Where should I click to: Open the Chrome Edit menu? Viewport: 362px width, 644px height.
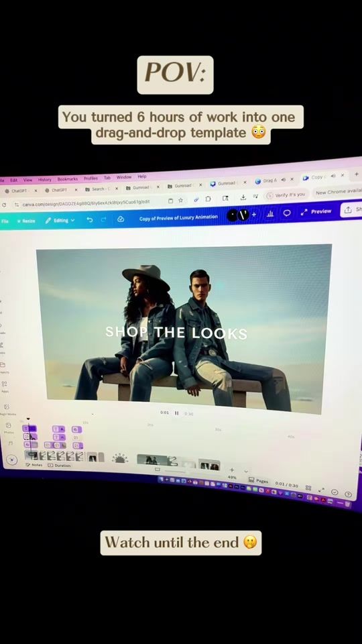(13, 180)
